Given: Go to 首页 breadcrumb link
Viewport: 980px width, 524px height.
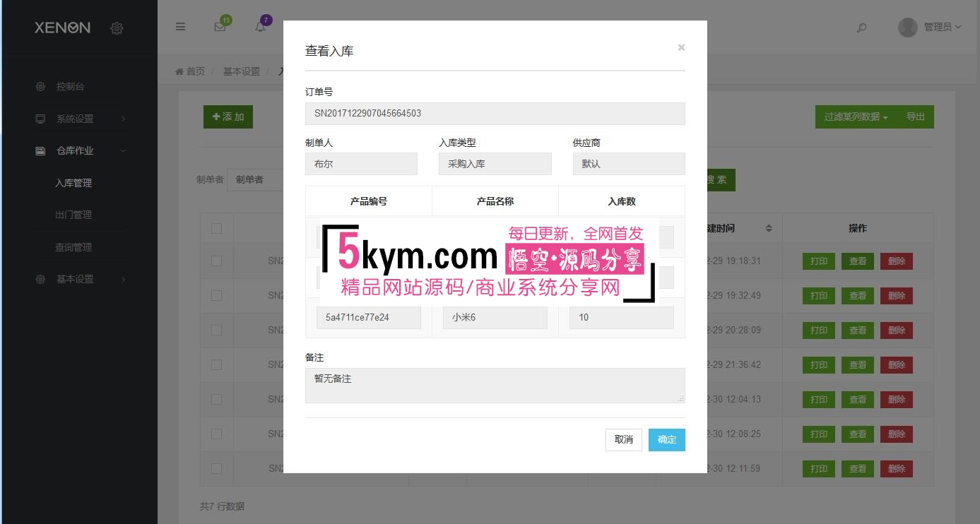Looking at the screenshot, I should pos(190,71).
